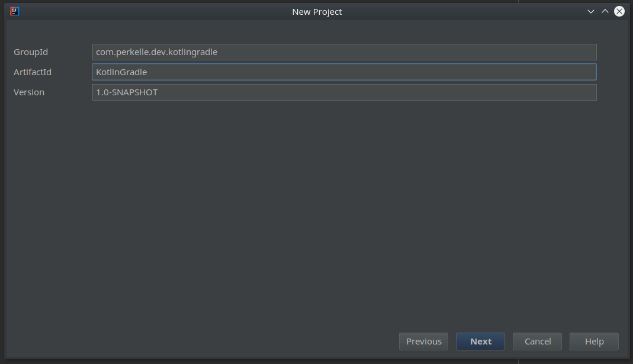Click inside the GroupId input field
Image resolution: width=633 pixels, height=364 pixels.
pyautogui.click(x=343, y=52)
